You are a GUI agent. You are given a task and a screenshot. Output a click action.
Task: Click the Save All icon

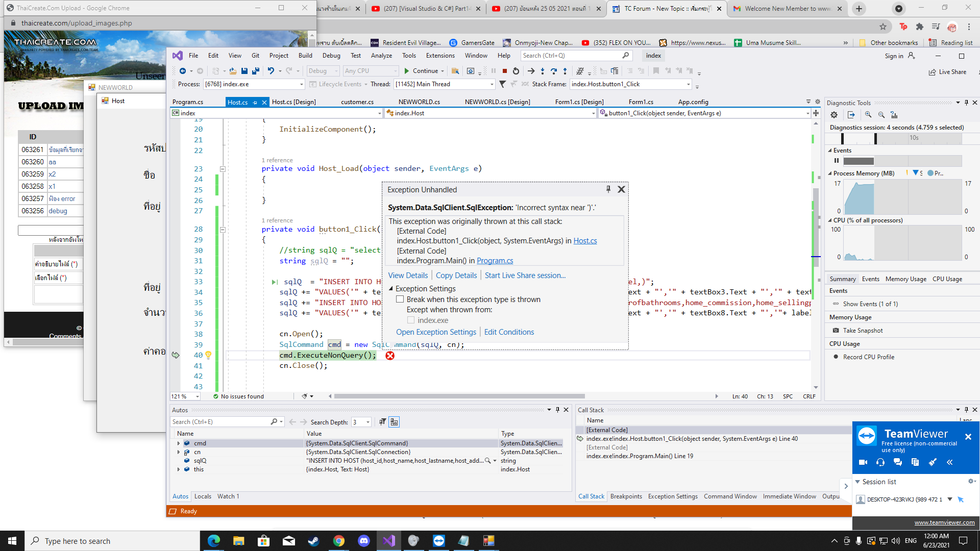[x=255, y=71]
